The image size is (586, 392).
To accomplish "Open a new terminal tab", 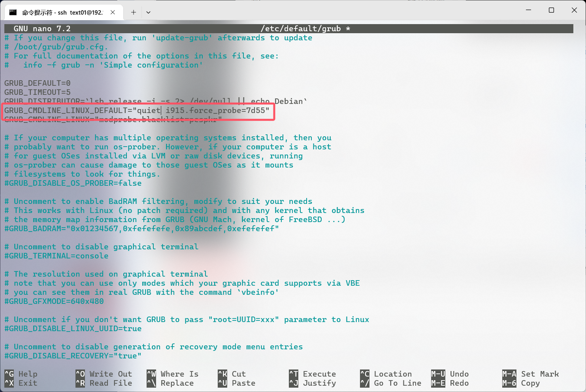I will tap(134, 12).
